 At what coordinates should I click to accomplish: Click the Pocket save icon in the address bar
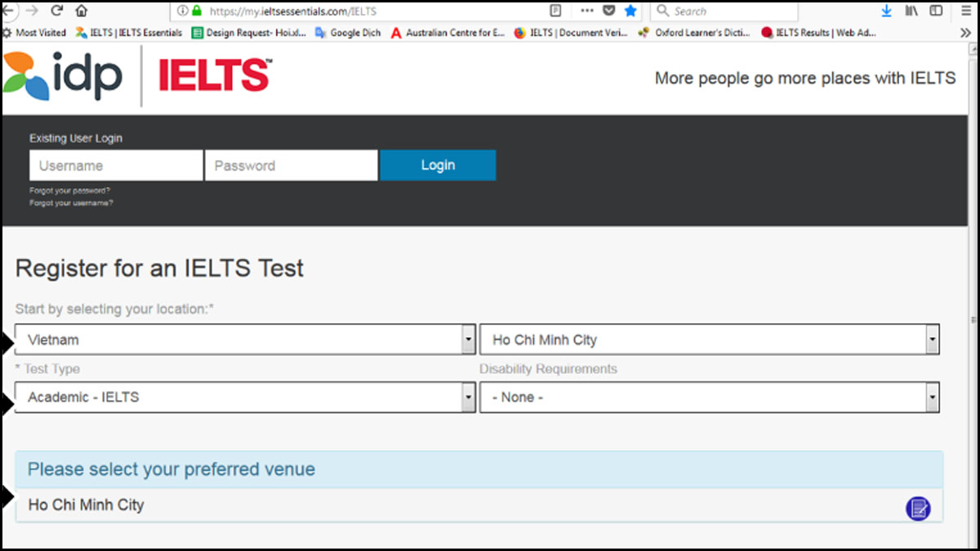(608, 11)
